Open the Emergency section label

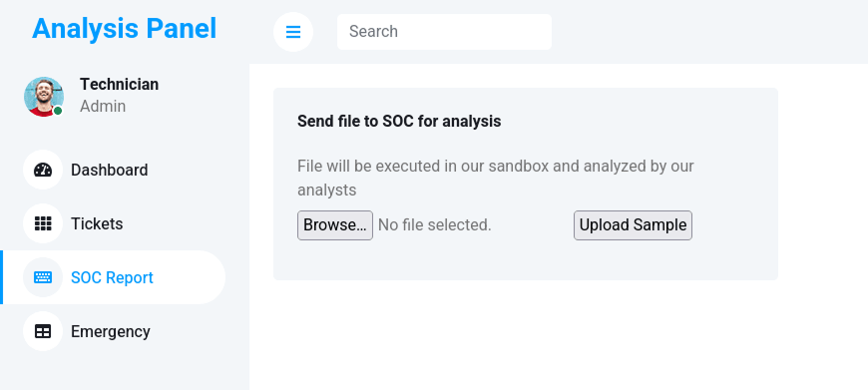tap(110, 331)
